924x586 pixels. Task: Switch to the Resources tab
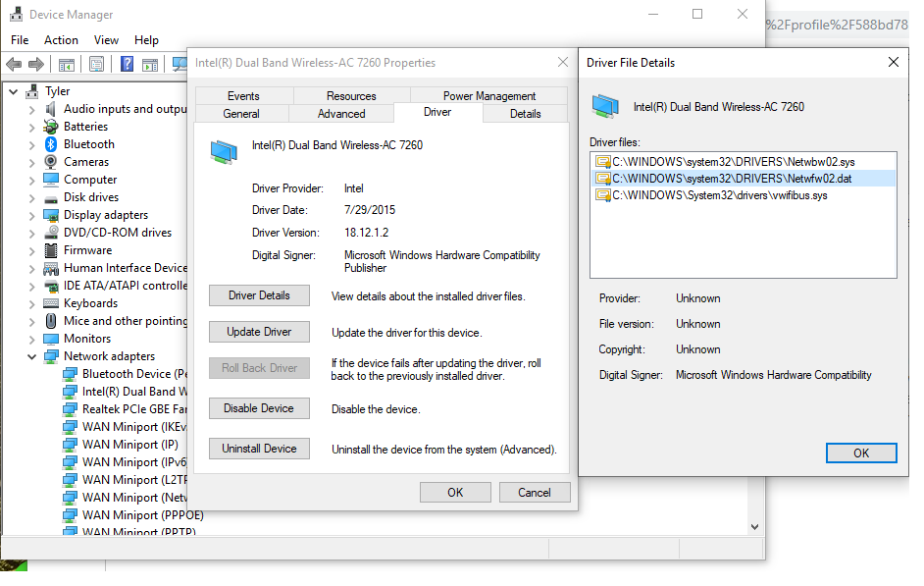pyautogui.click(x=351, y=96)
